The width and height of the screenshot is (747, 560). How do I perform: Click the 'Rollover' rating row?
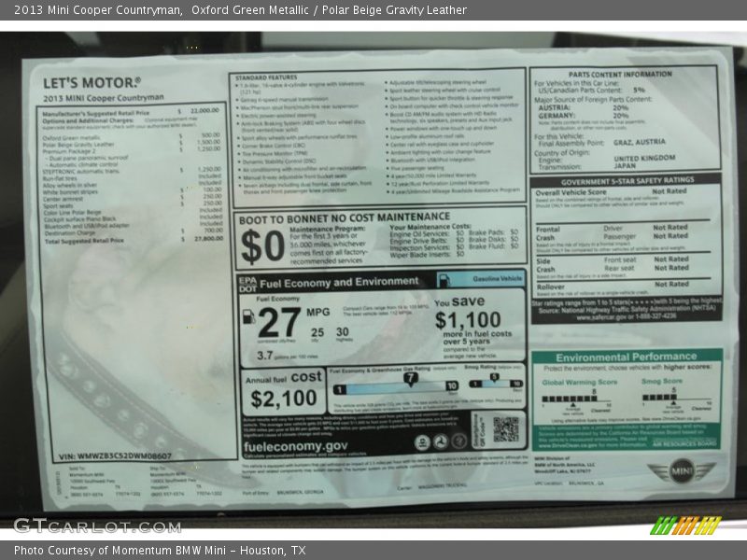(x=623, y=286)
